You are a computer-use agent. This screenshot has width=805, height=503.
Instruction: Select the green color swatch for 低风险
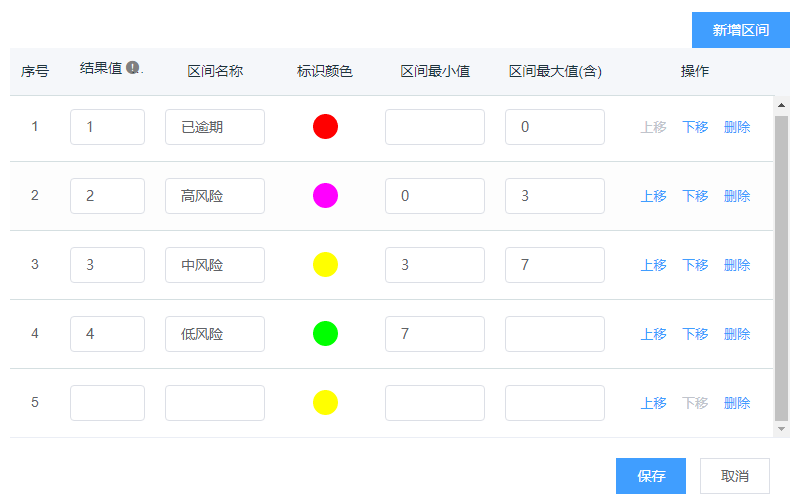point(325,334)
